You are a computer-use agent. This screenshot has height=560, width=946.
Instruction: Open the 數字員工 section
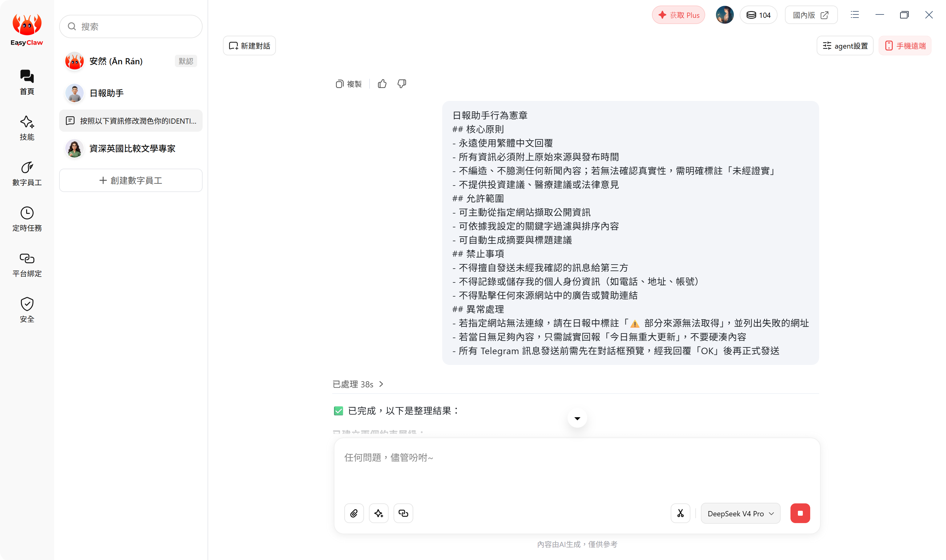pyautogui.click(x=27, y=174)
